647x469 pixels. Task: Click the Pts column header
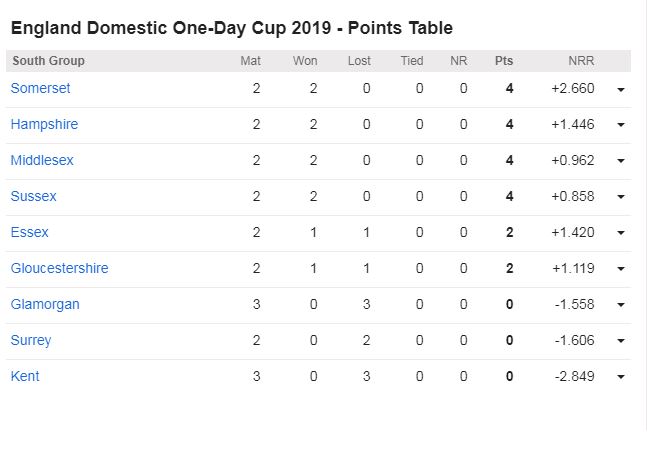[504, 61]
